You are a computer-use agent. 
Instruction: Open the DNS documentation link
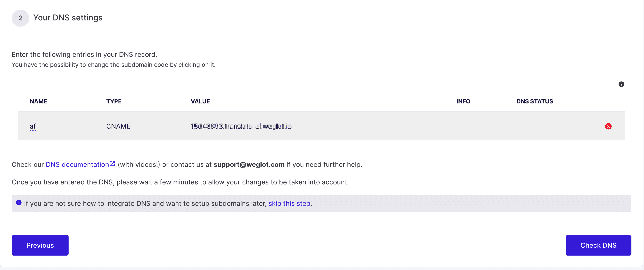(x=77, y=165)
